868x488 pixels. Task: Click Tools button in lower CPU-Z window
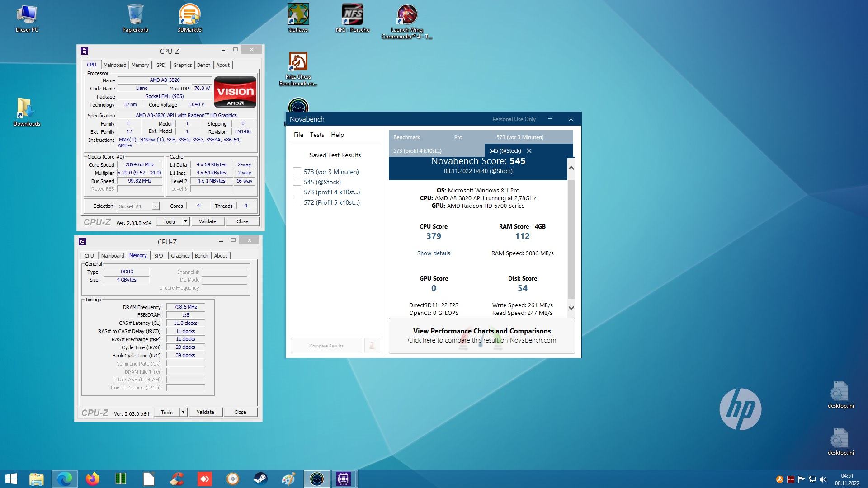(167, 412)
